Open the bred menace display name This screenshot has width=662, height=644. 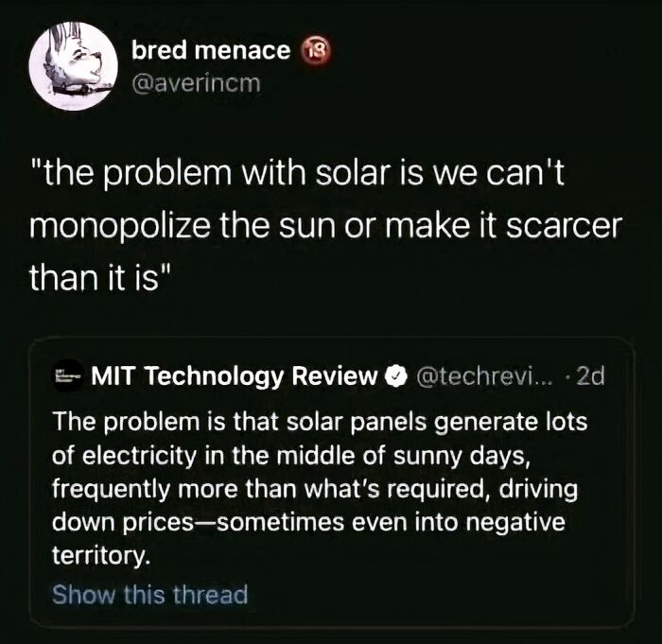[x=211, y=51]
